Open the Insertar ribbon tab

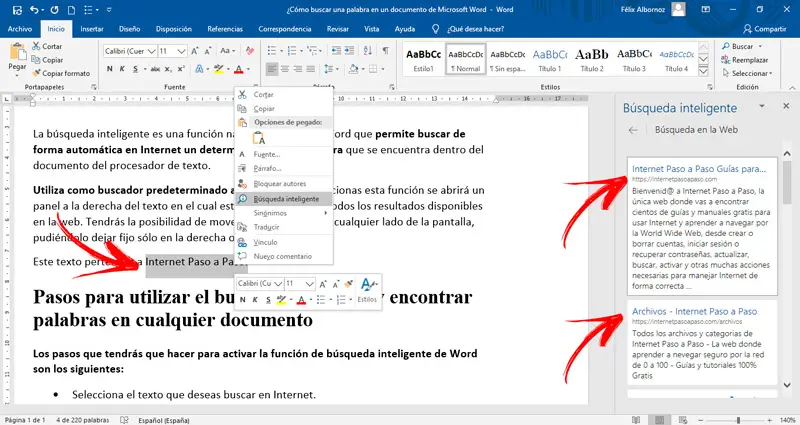tap(92, 29)
